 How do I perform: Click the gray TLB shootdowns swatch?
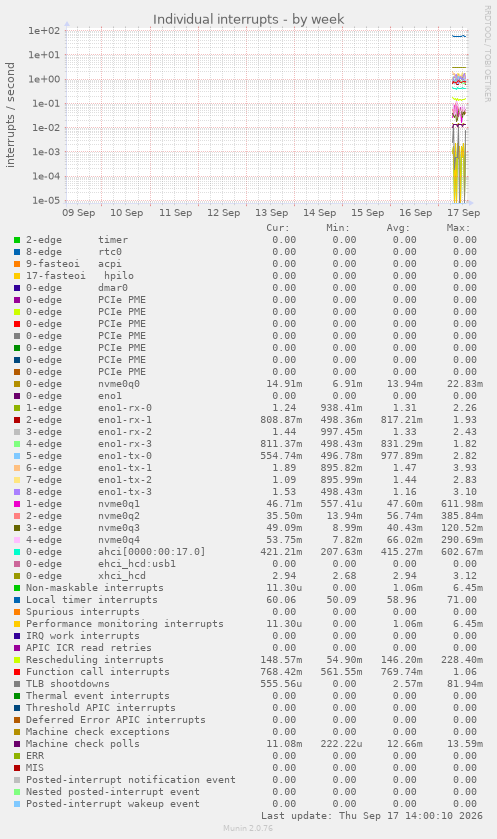tap(17, 684)
